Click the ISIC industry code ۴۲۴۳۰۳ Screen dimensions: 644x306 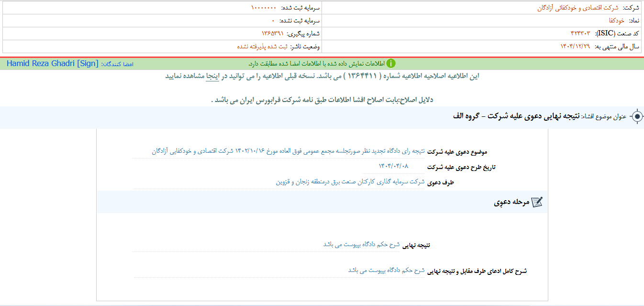[580, 34]
